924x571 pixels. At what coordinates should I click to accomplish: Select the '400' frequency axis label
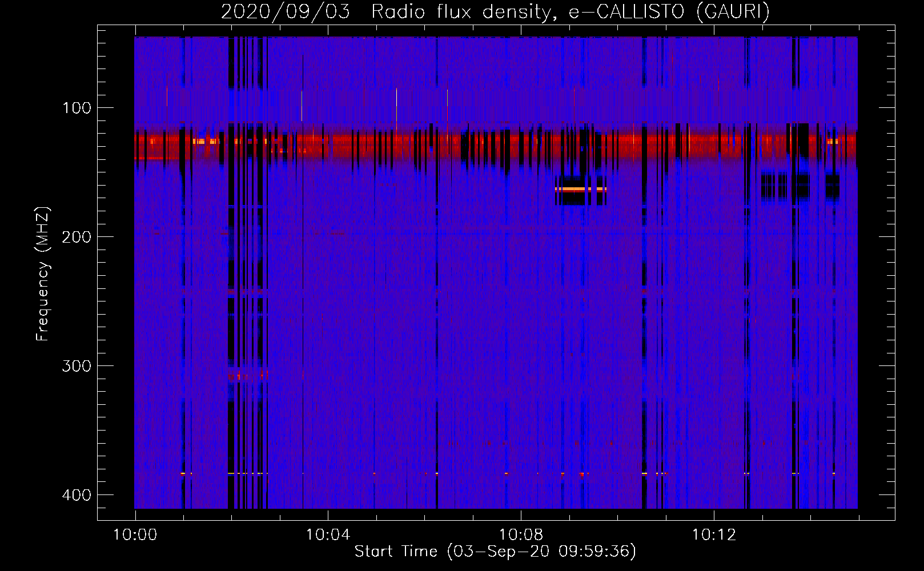pyautogui.click(x=77, y=495)
